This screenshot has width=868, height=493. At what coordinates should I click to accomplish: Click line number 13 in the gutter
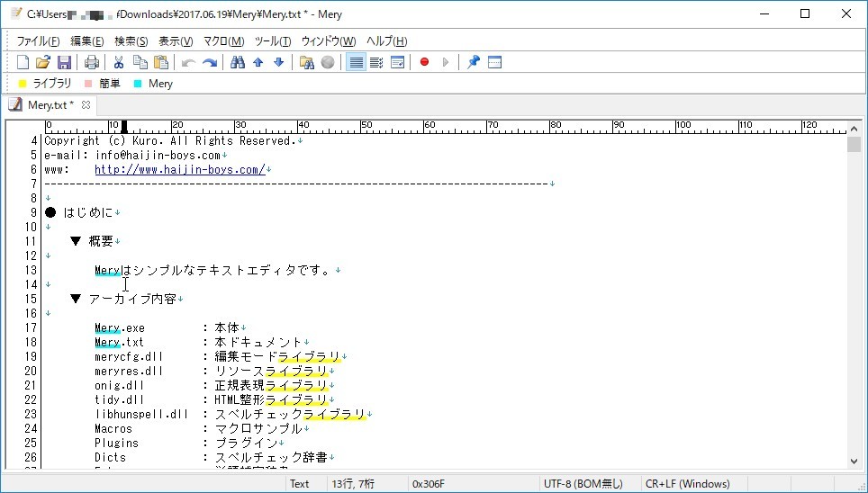pyautogui.click(x=30, y=270)
